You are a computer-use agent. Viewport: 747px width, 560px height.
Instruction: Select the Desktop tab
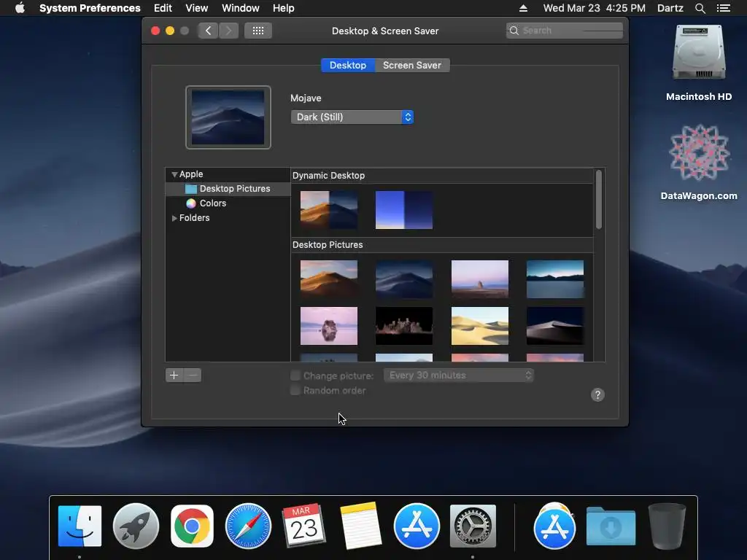click(348, 65)
